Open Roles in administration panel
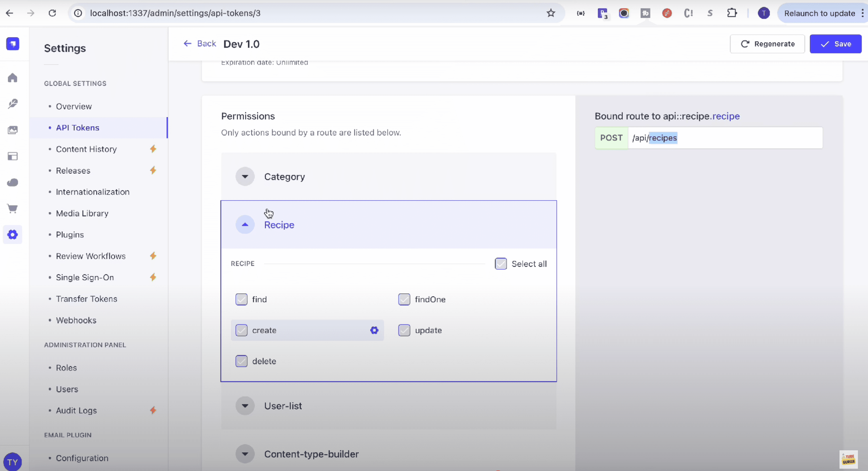868x471 pixels. click(x=66, y=367)
